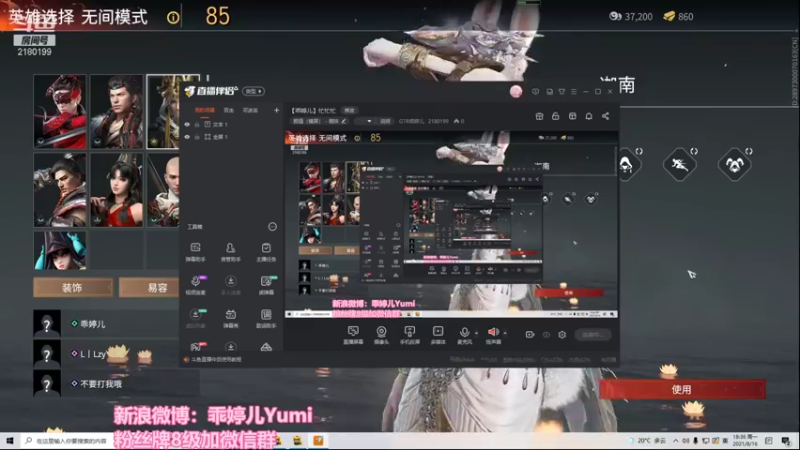Open the 弹幕秀 danmaku show tool
Screen dimensions: 800x450
point(231,318)
